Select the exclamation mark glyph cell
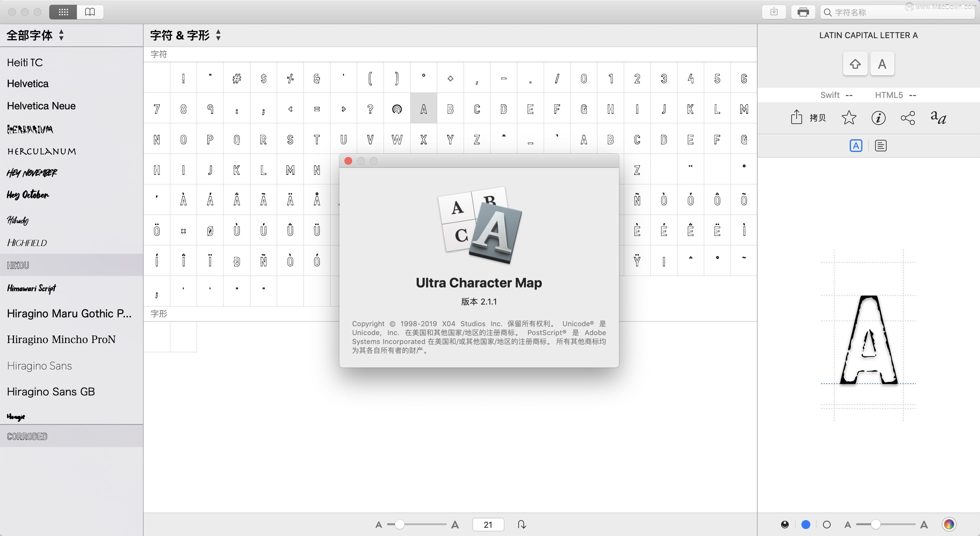Image resolution: width=980 pixels, height=536 pixels. [x=183, y=78]
